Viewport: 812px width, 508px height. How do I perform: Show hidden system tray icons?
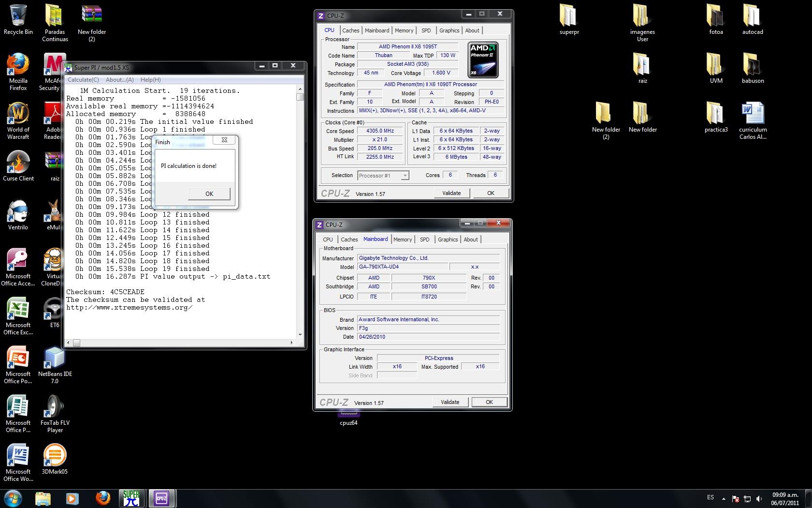tap(724, 498)
